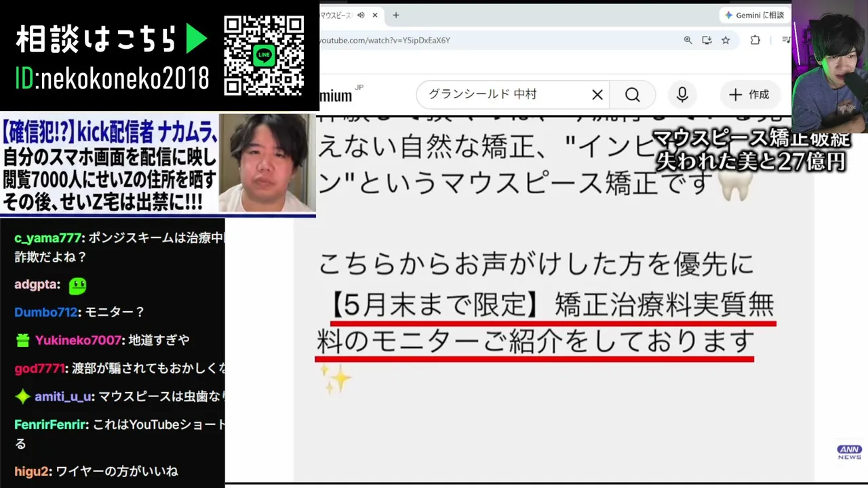Click the YouTube search magnifier button
The image size is (868, 488).
(x=633, y=95)
